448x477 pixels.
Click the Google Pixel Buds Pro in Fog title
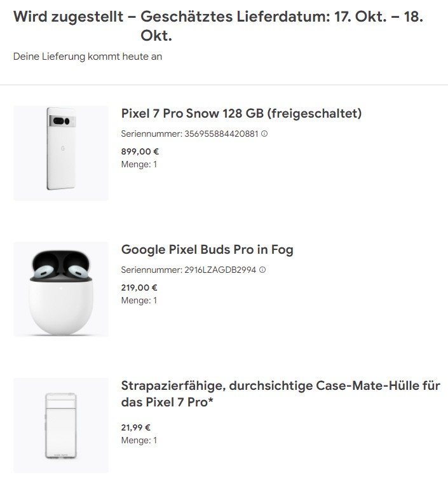[x=207, y=249]
